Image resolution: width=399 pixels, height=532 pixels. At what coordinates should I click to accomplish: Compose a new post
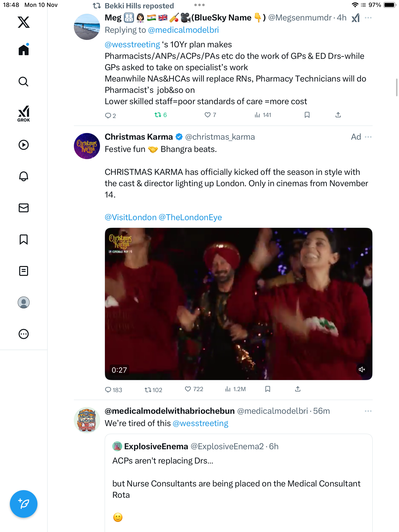(24, 504)
